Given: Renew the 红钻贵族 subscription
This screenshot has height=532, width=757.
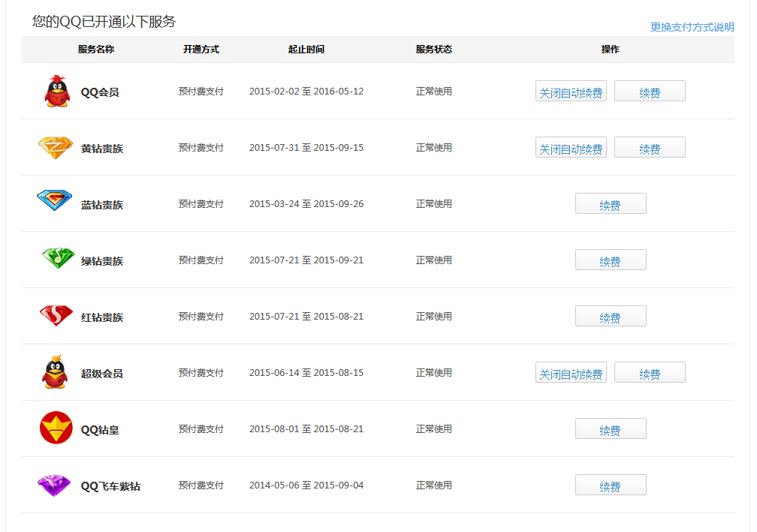Looking at the screenshot, I should point(611,316).
